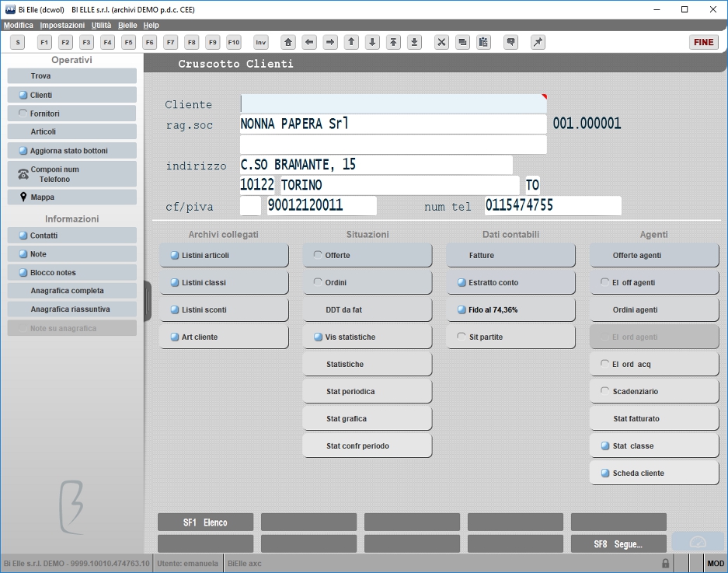The width and height of the screenshot is (728, 573).
Task: Toggle Vis statistiche
Action: [367, 337]
